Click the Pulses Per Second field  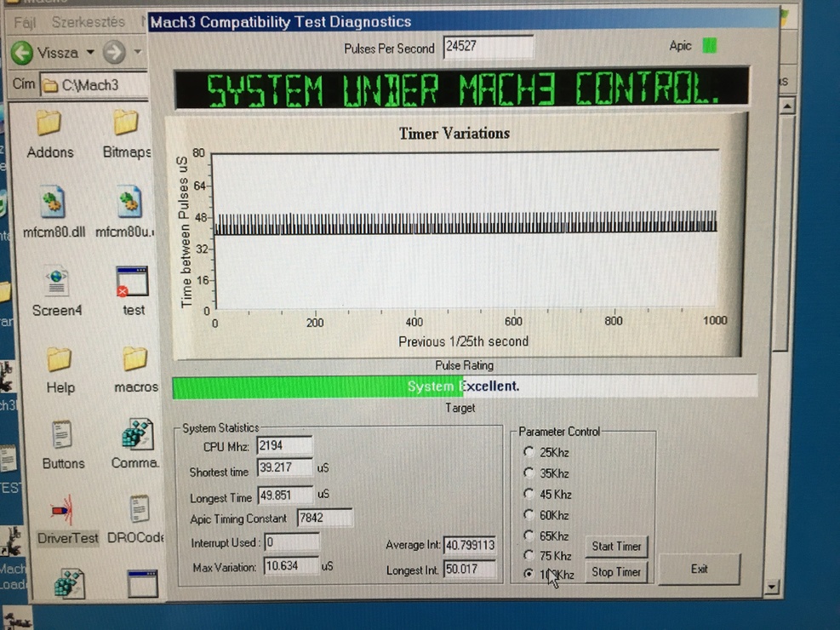pos(489,48)
